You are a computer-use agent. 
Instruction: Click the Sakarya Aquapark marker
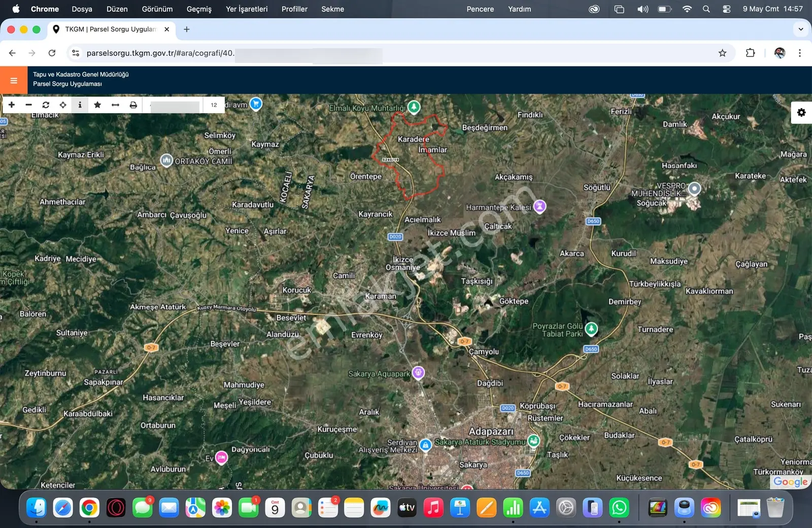[x=418, y=372]
